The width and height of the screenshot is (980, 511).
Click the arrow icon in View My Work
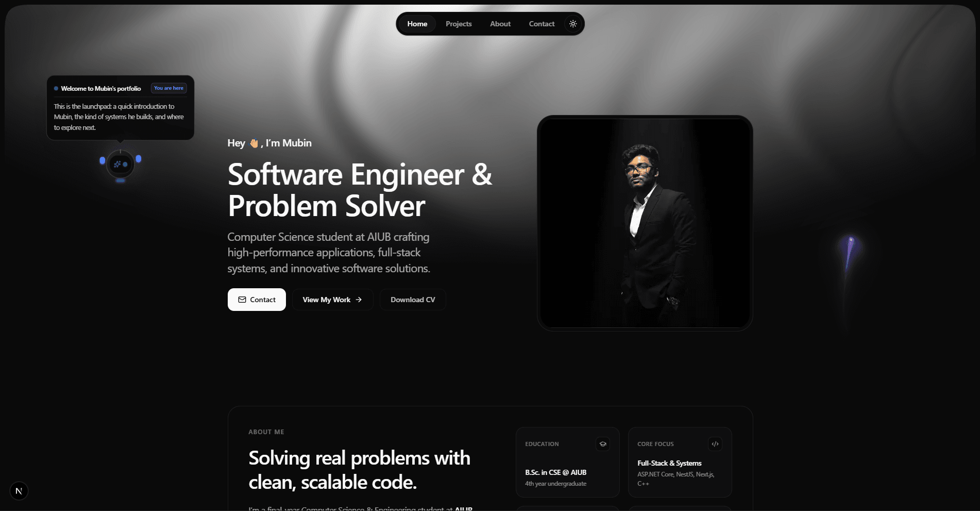(359, 300)
